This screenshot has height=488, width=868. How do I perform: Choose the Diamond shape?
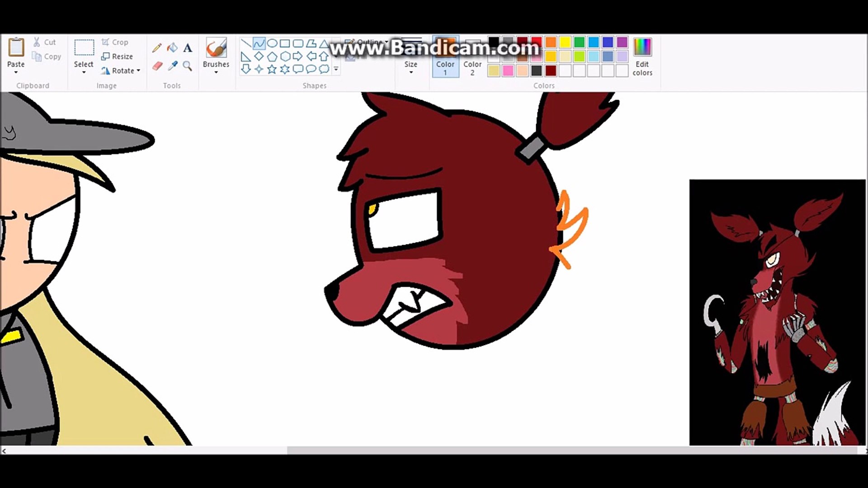pyautogui.click(x=259, y=56)
